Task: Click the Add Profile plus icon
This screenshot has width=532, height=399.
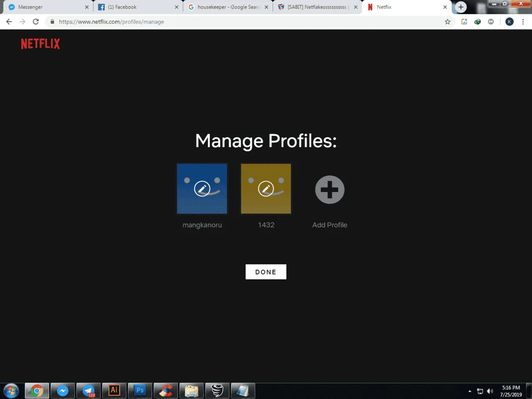Action: (330, 189)
